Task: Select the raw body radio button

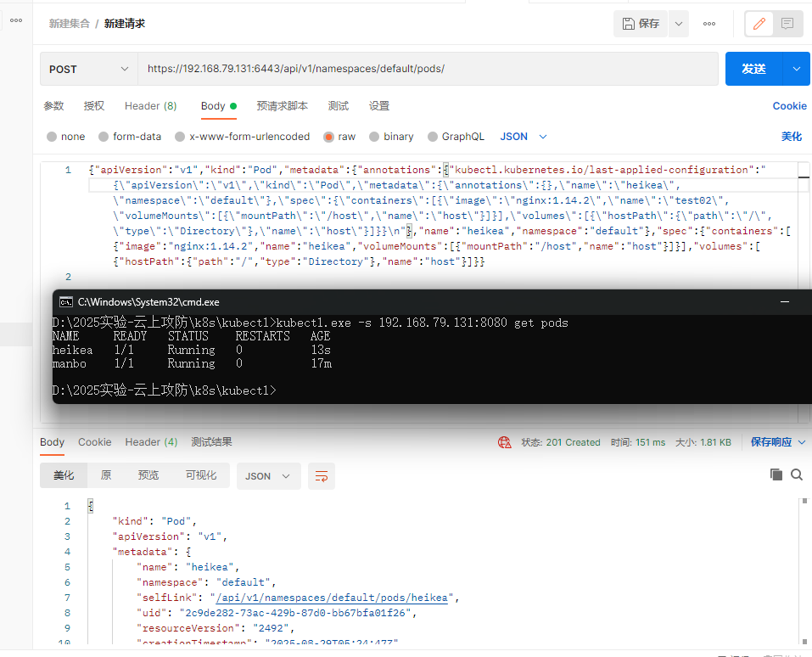Action: pos(328,137)
